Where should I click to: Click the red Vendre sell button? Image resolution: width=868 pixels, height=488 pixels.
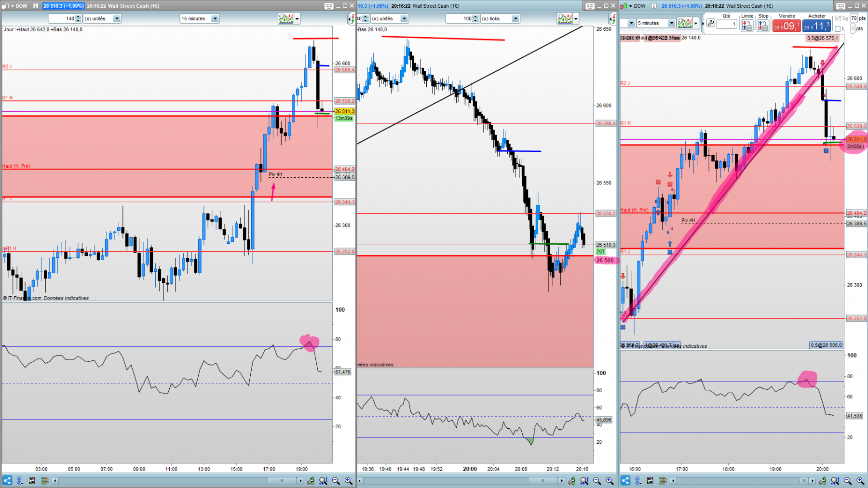(786, 26)
